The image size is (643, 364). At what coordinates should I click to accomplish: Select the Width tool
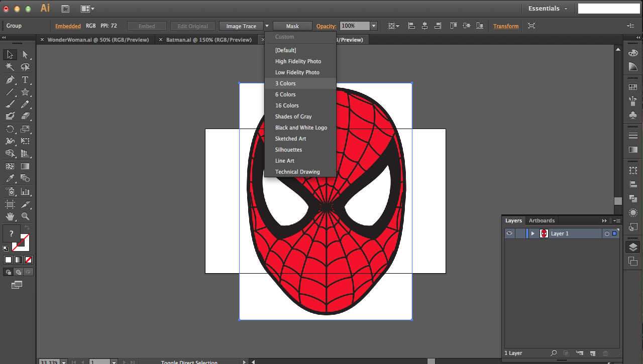pyautogui.click(x=10, y=141)
